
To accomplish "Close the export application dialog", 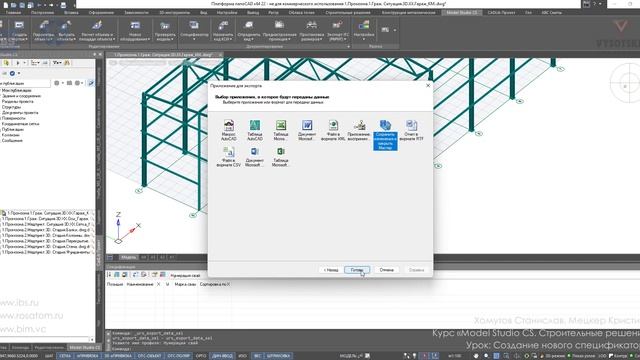I will pyautogui.click(x=428, y=86).
